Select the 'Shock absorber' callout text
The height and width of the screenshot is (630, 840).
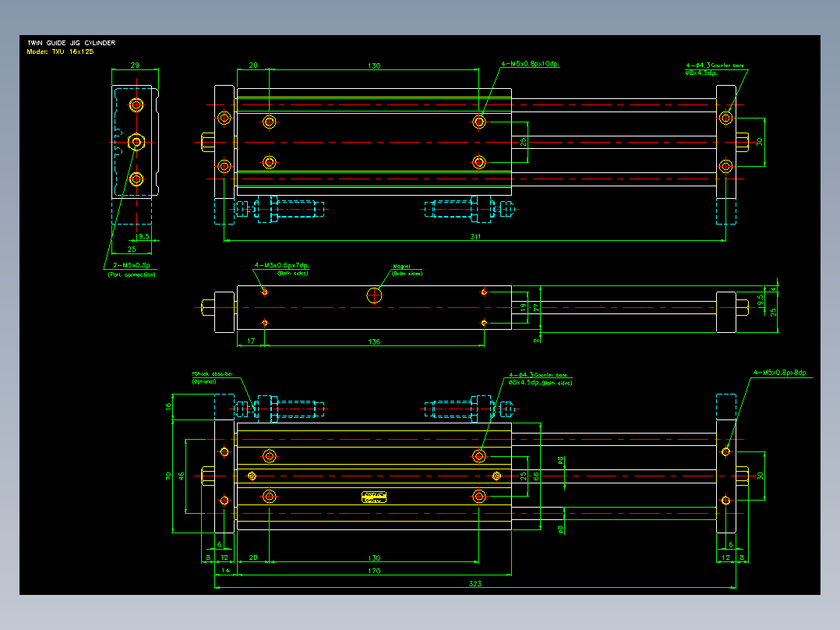click(x=213, y=373)
